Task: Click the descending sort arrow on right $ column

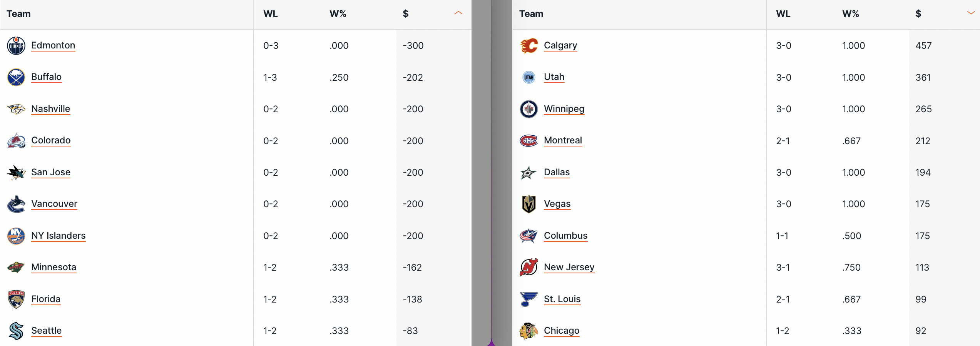Action: 970,13
